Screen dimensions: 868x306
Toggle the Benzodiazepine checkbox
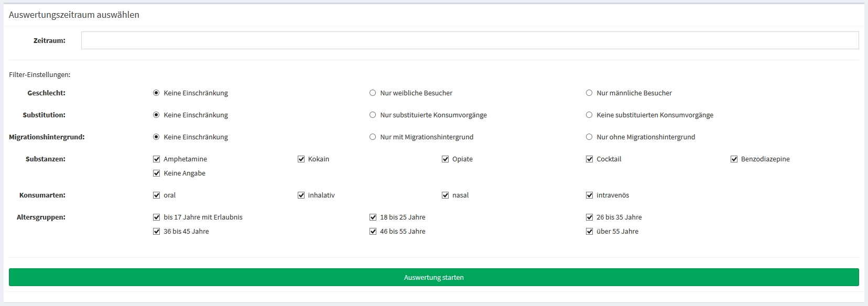pos(734,159)
